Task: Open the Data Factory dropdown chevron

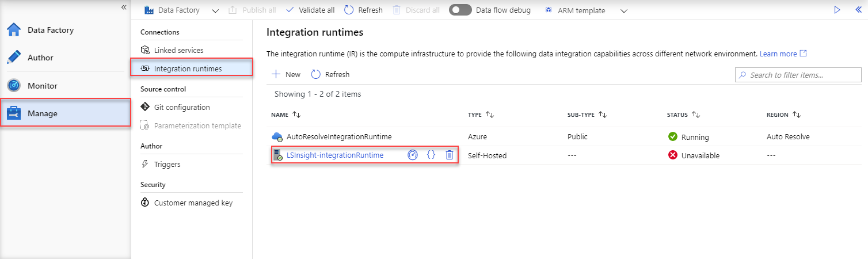Action: [x=215, y=10]
